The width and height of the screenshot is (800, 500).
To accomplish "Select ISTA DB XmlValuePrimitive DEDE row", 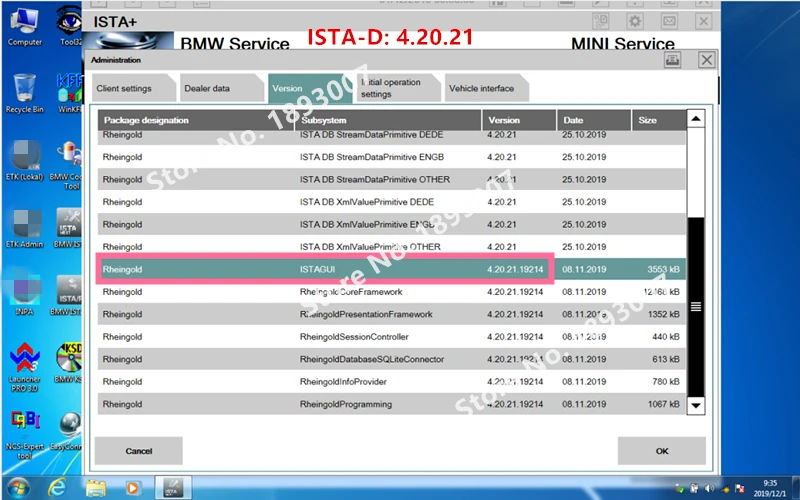I will tap(392, 202).
